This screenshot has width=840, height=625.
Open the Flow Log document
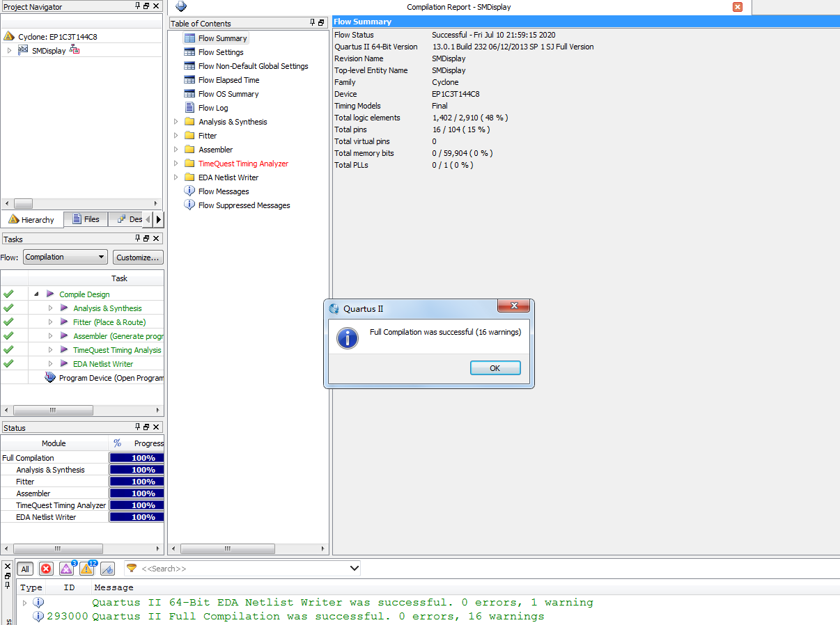pos(213,108)
